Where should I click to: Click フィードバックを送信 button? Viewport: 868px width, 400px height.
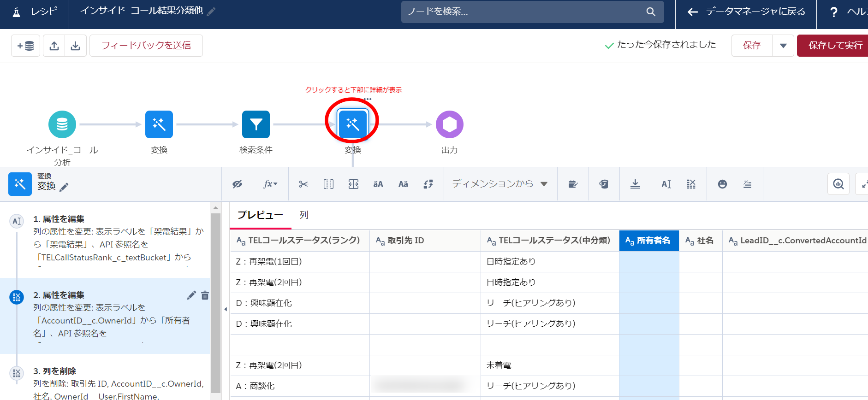(146, 46)
